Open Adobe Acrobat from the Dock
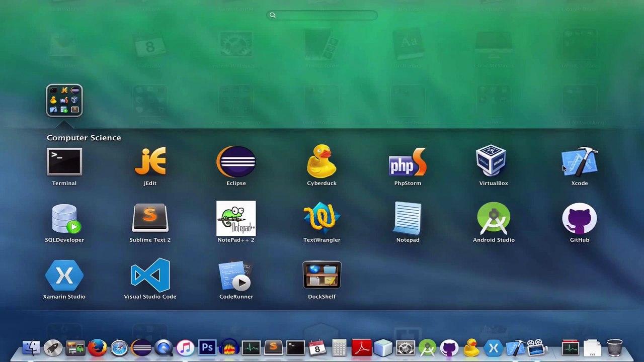Image resolution: width=644 pixels, height=362 pixels. 361,348
